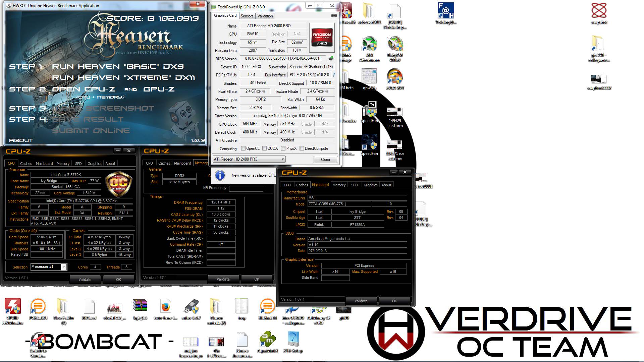This screenshot has height=362, width=644.
Task: Open the AquaMark3 desktop shortcut
Action: tap(267, 342)
